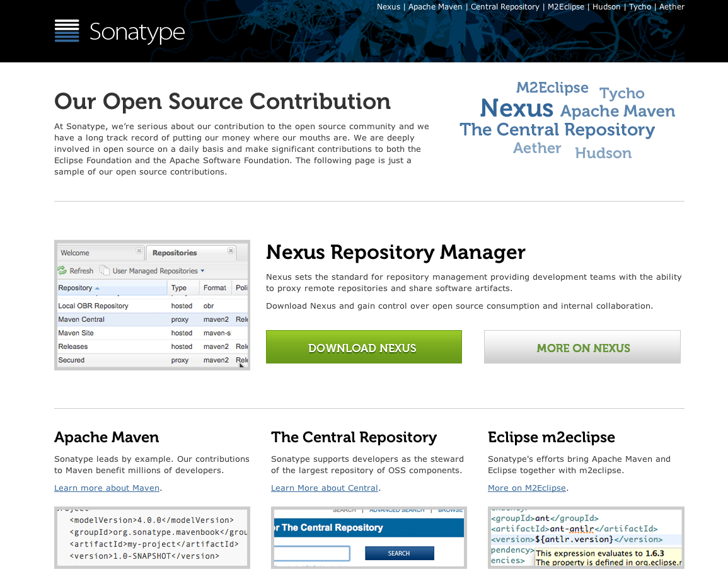
Task: Select the Maven Site row
Action: click(153, 333)
